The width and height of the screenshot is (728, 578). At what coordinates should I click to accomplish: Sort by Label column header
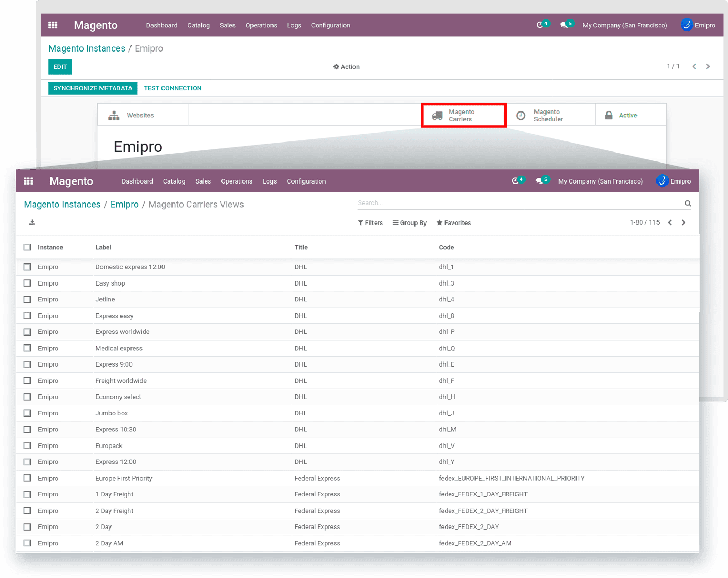(103, 247)
